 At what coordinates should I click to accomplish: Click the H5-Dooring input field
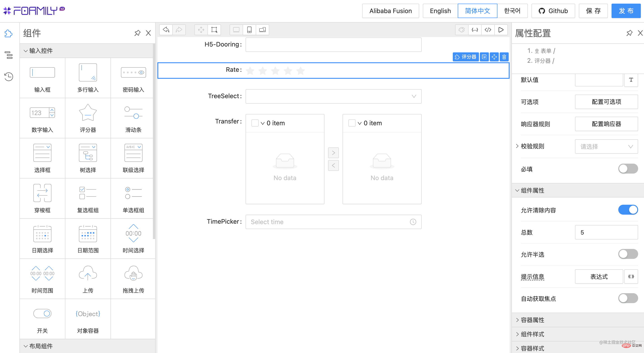click(333, 45)
